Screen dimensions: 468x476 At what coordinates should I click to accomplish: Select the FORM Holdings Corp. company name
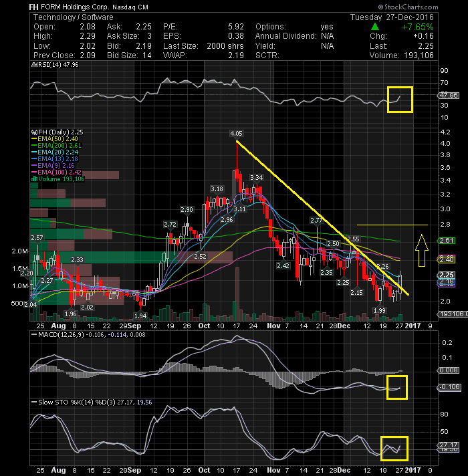76,7
